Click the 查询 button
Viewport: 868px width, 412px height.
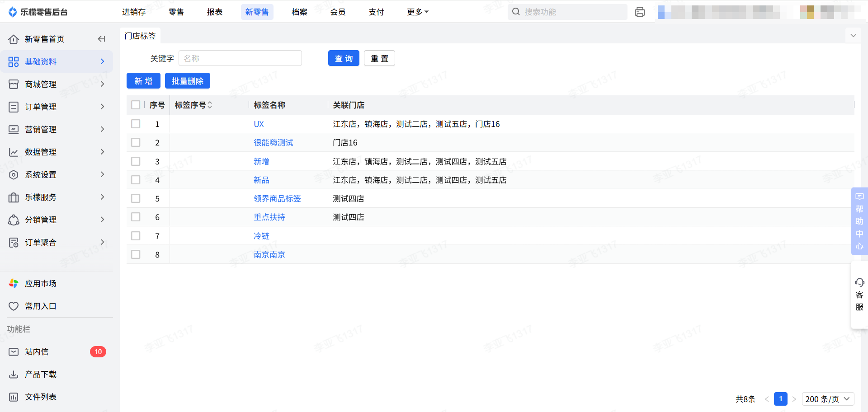pyautogui.click(x=344, y=58)
